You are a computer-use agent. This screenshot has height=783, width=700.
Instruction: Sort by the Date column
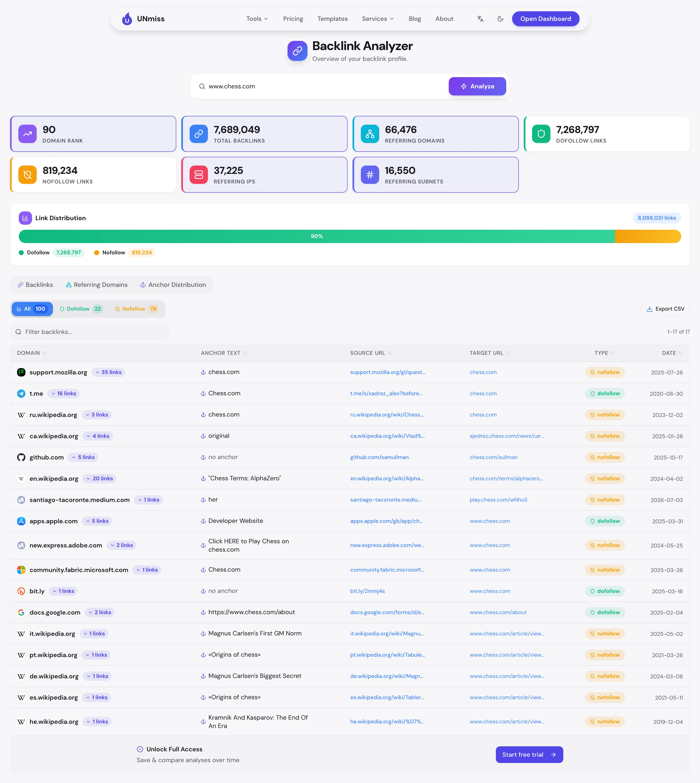click(672, 353)
